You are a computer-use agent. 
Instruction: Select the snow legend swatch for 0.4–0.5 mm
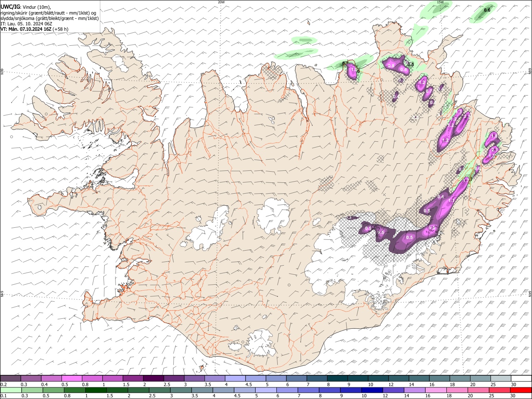(51, 379)
